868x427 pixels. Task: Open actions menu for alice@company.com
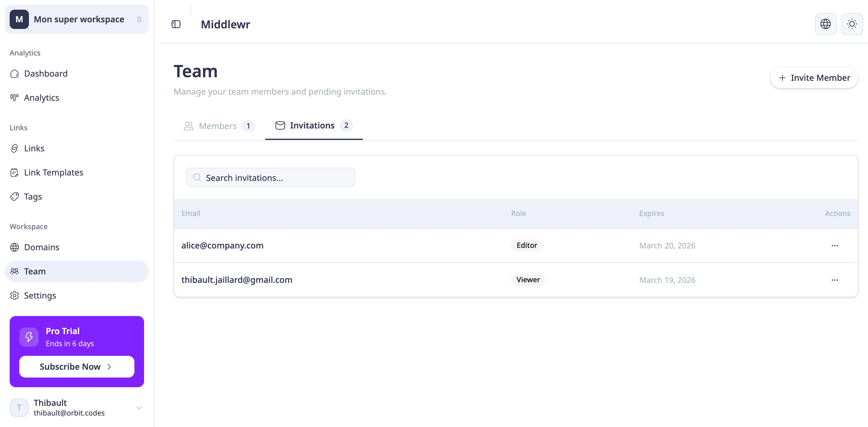[x=835, y=246]
